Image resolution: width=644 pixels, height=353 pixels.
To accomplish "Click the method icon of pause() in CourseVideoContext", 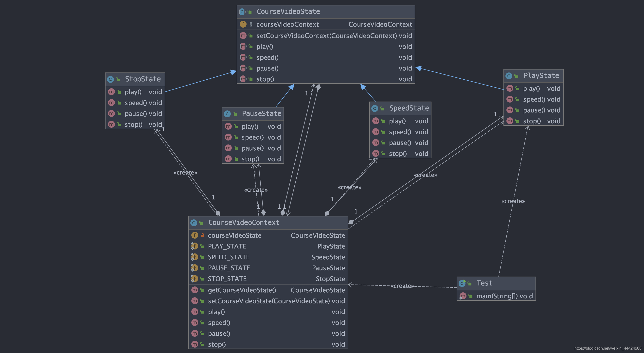I will coord(195,334).
